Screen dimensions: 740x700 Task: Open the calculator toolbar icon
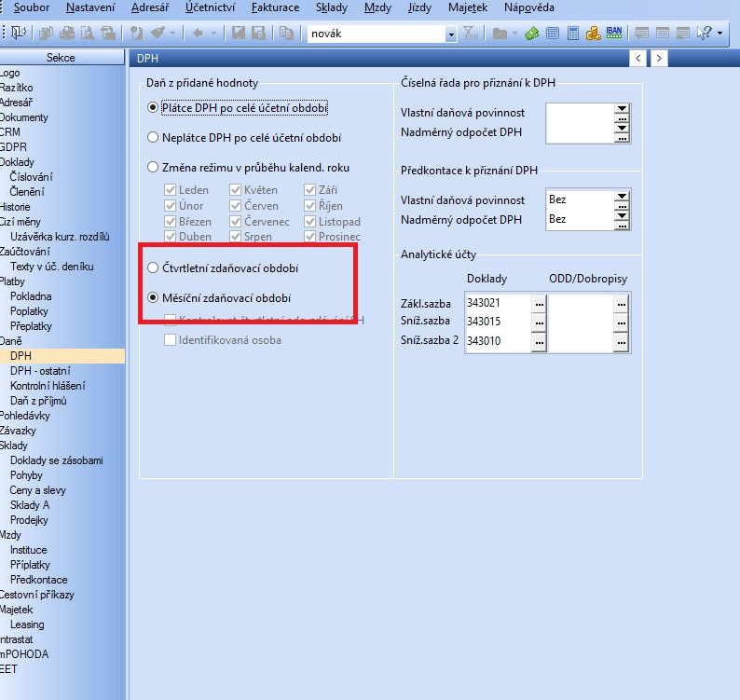pyautogui.click(x=573, y=34)
